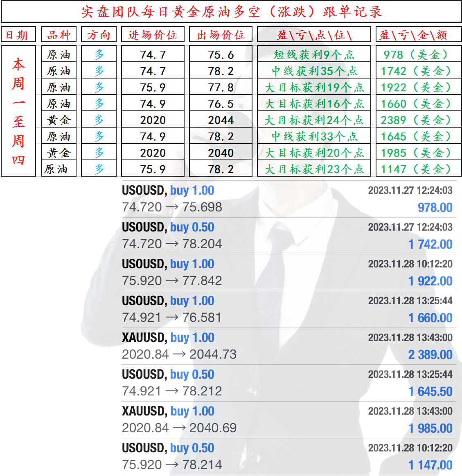Click the 大目标获利19个点 cell
The width and height of the screenshot is (462, 476).
pos(314,87)
